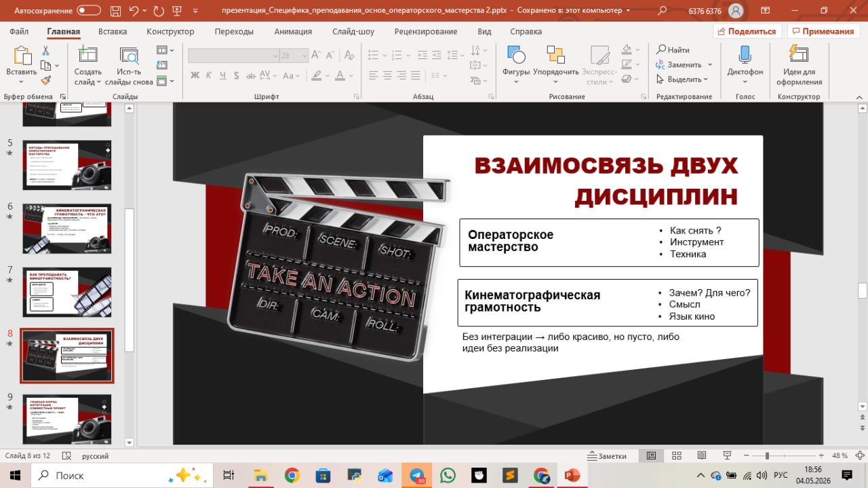
Task: Open the slide Layout dropdown
Action: coord(165,50)
